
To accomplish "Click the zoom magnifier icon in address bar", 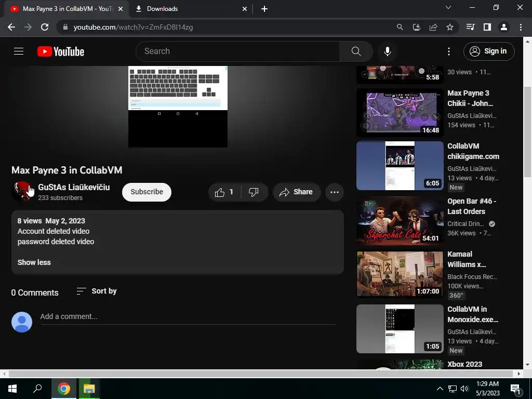I will point(400,27).
